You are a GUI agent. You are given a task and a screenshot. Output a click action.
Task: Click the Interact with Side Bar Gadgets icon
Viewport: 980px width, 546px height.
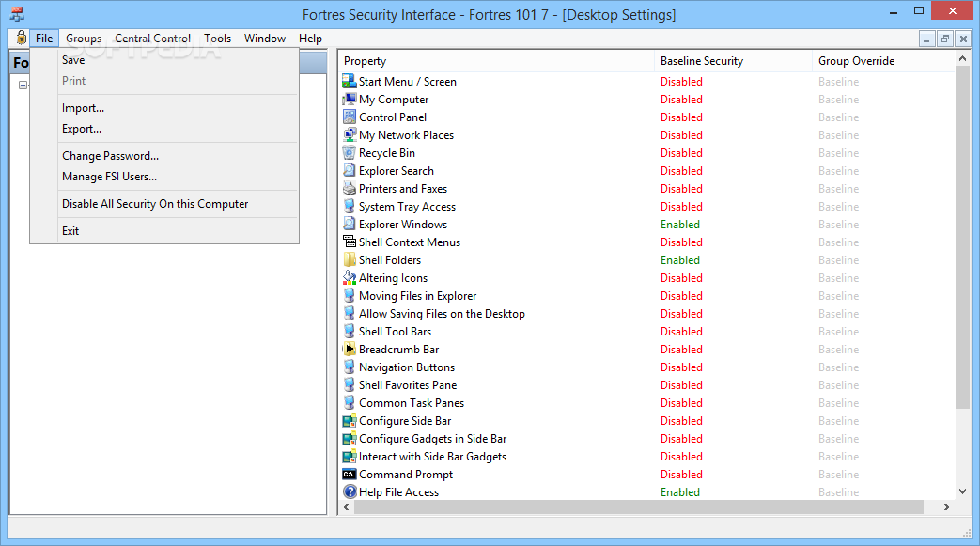[x=350, y=457]
